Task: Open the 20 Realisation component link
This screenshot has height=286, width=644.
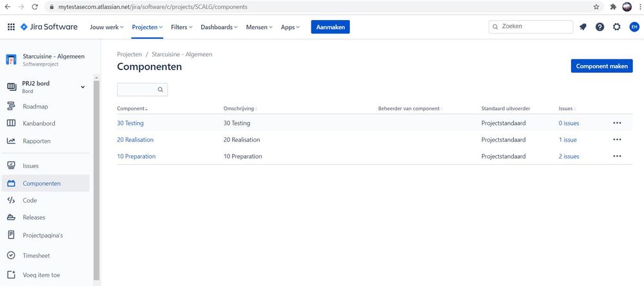Action: 135,140
